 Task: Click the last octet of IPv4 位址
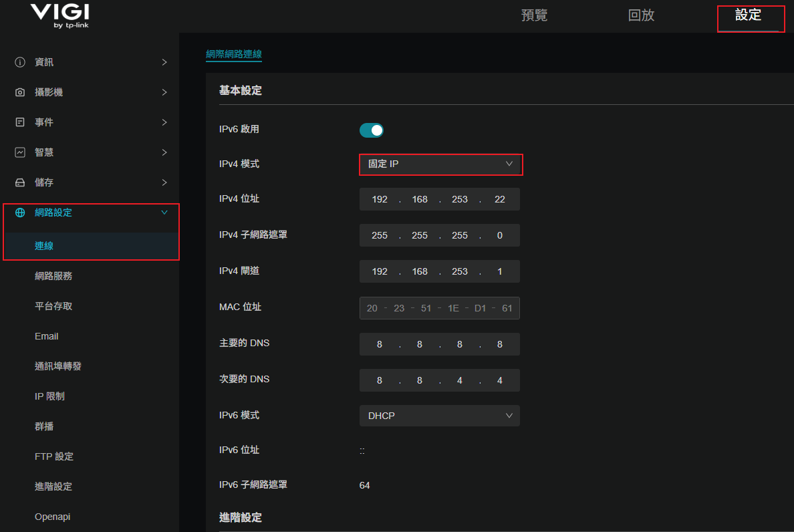499,200
